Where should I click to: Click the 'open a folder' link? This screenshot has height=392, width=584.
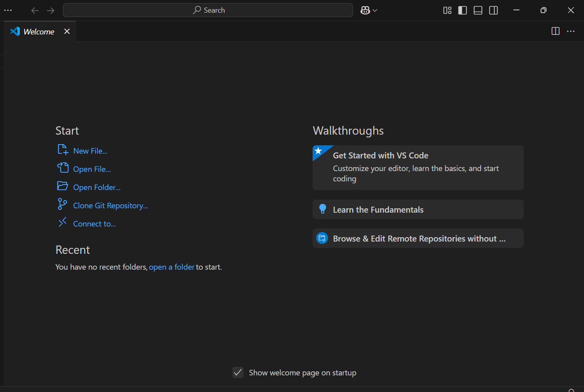[x=172, y=267]
